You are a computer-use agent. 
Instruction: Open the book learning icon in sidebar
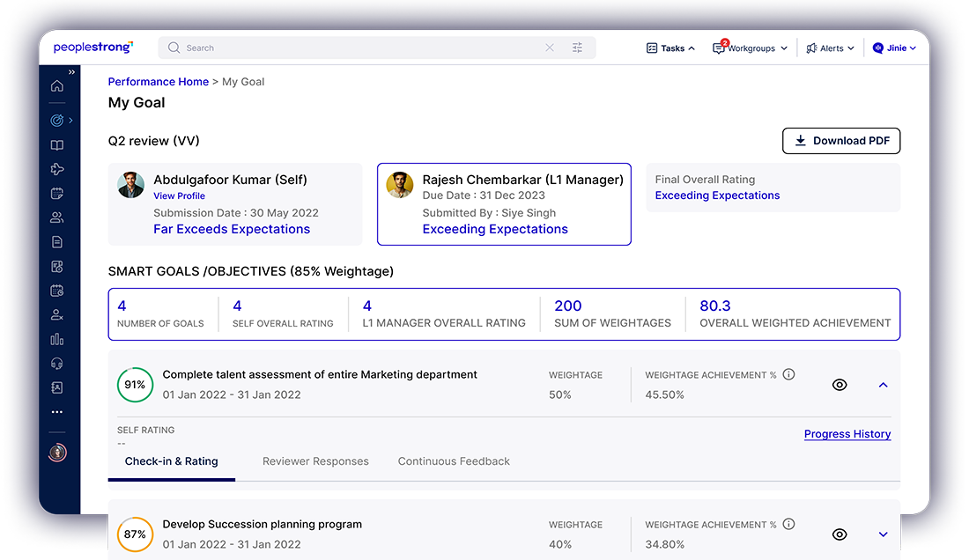tap(57, 145)
